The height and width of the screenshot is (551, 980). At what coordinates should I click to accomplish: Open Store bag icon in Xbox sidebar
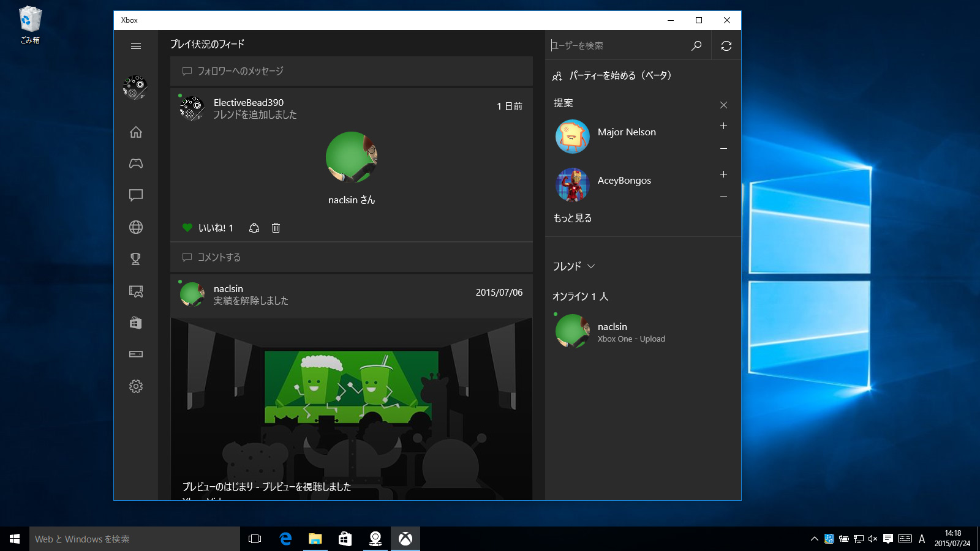[136, 323]
